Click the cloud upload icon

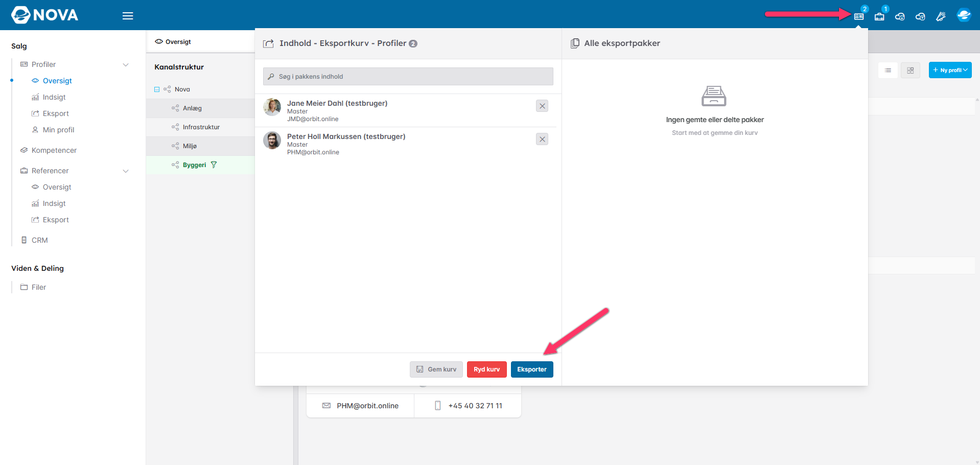tap(920, 16)
